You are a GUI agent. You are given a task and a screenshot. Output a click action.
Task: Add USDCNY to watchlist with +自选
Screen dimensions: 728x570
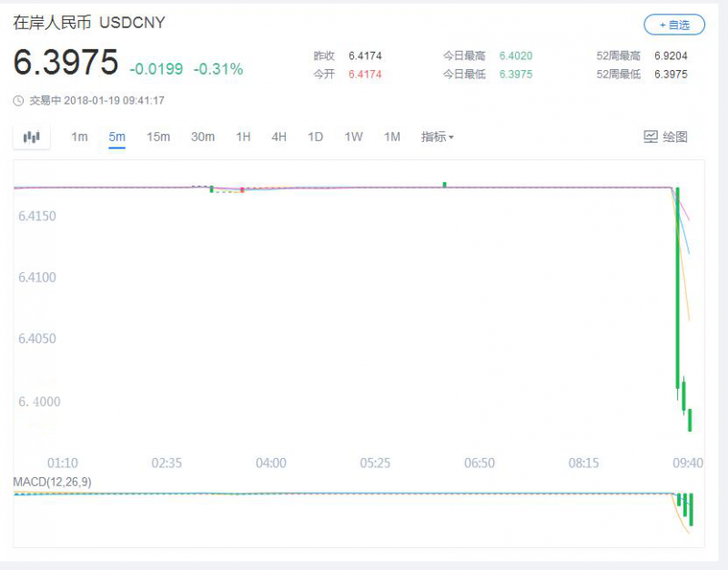point(674,25)
